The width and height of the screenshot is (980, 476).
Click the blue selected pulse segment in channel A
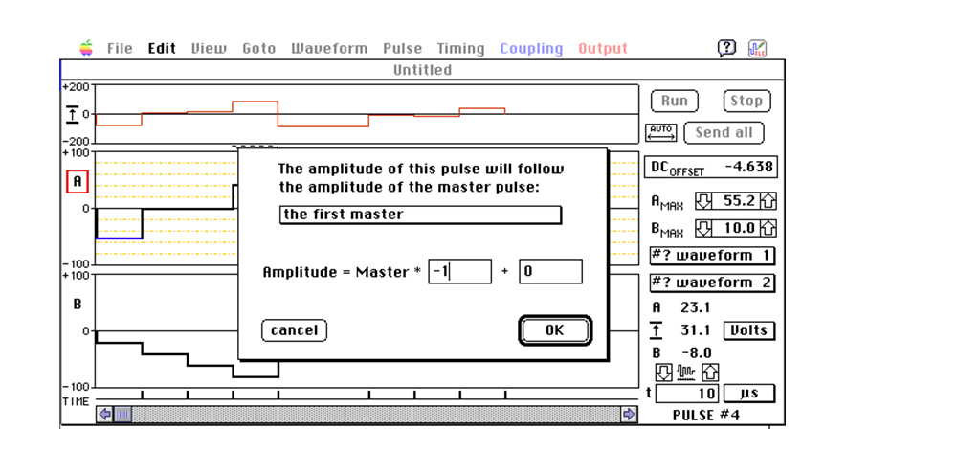tap(119, 238)
